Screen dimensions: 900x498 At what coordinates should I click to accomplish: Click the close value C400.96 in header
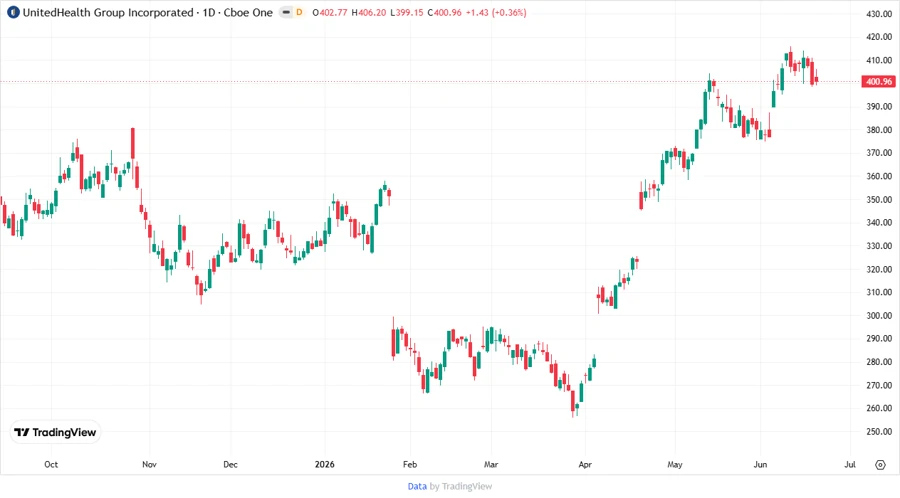pos(445,13)
